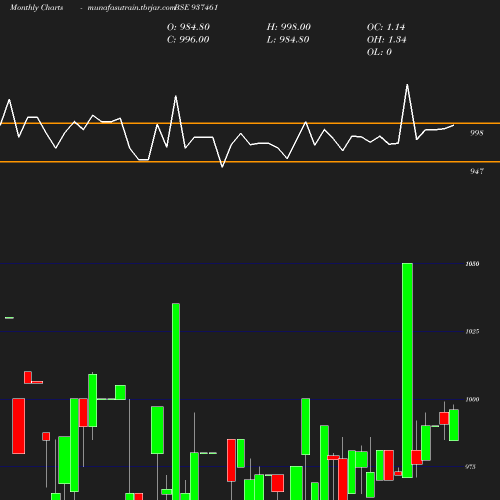The height and width of the screenshot is (500, 500).
Task: Select the first large red candle at left
Action: (18, 426)
